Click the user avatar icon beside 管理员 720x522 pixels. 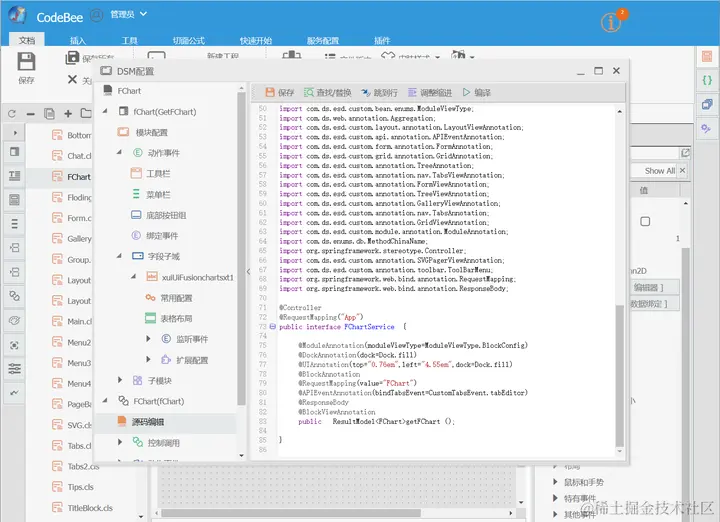96,15
